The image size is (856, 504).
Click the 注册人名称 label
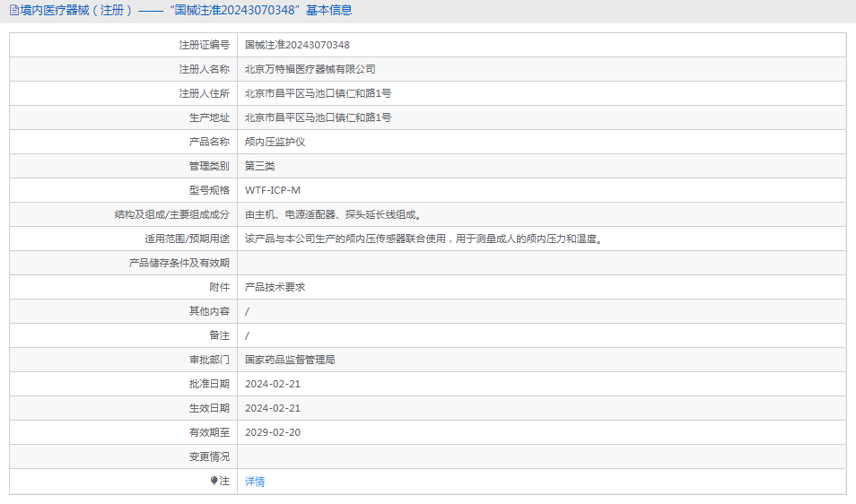[205, 69]
